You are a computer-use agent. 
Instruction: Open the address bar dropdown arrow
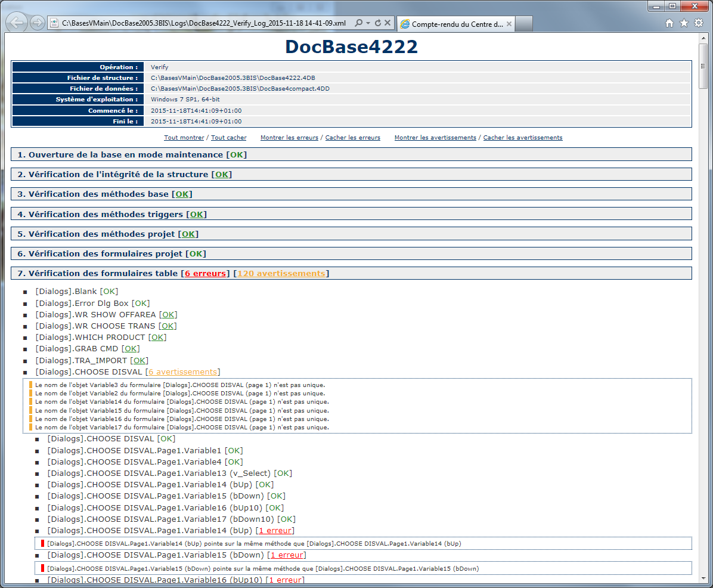click(368, 23)
